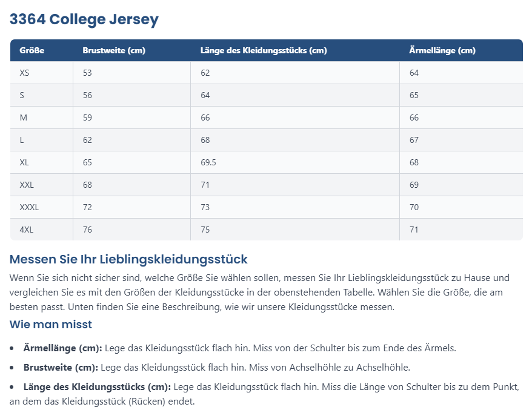Select the 'Brustweite (cm)' column header

pos(114,51)
